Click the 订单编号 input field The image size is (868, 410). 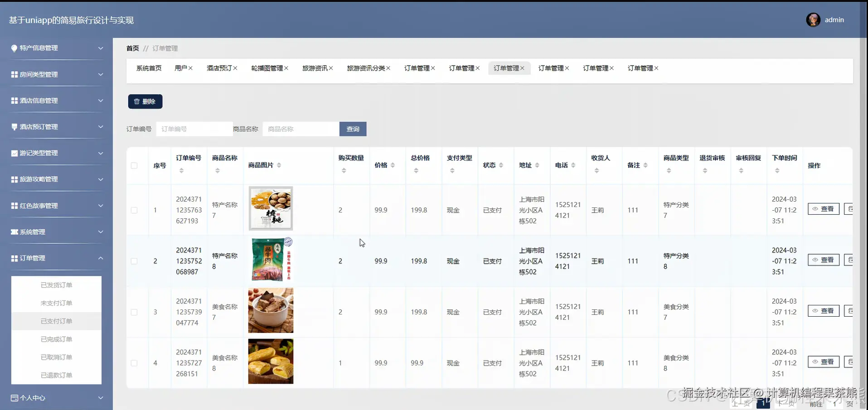(x=194, y=129)
